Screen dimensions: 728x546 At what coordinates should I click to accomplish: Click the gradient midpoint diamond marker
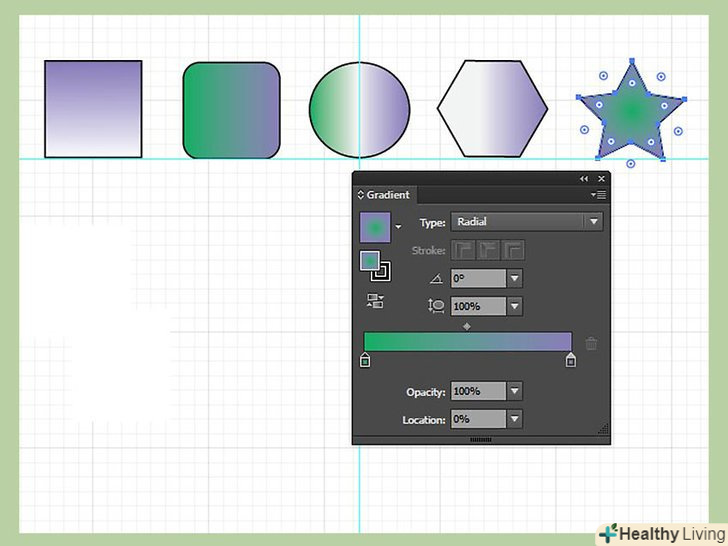pos(467,327)
